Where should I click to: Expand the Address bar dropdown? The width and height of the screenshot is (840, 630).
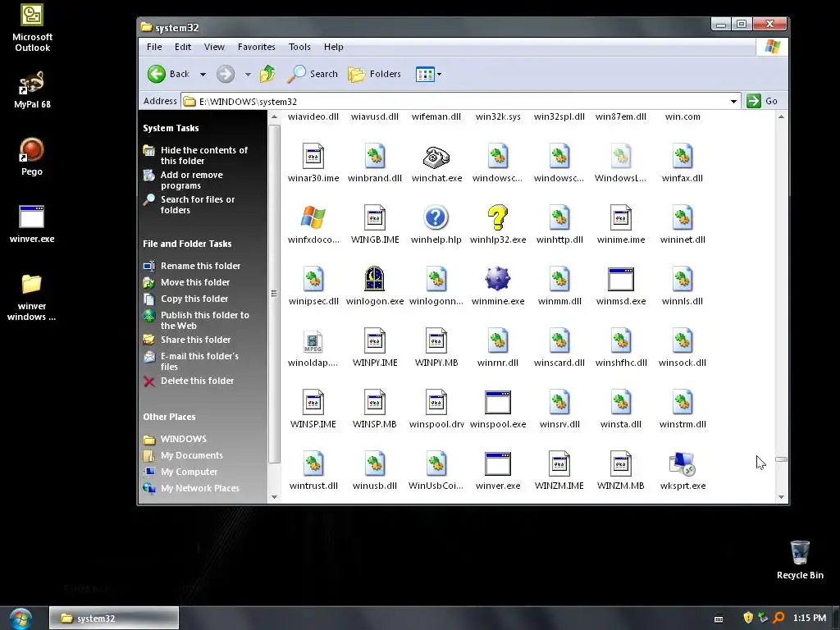point(733,101)
